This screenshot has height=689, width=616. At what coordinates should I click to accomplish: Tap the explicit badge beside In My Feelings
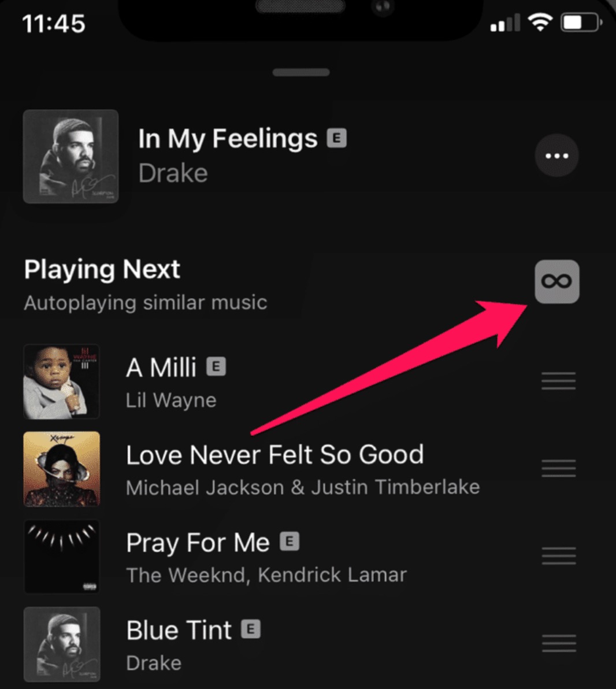[337, 138]
